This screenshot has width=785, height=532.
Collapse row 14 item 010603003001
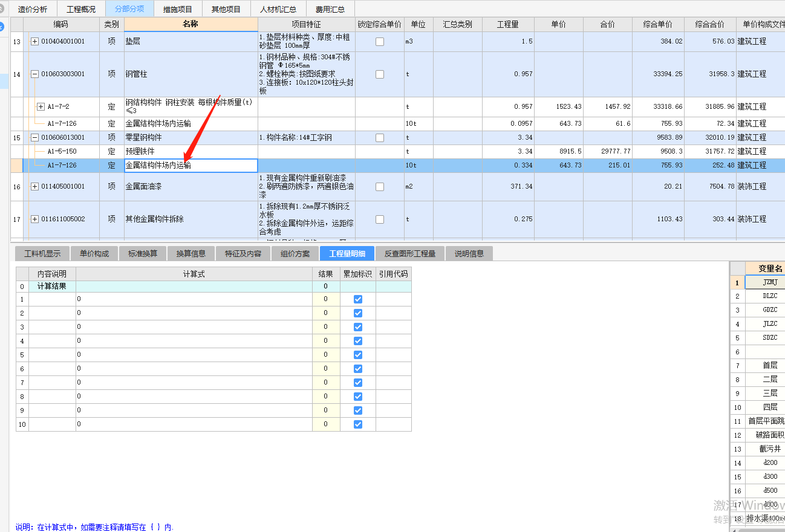click(x=34, y=74)
